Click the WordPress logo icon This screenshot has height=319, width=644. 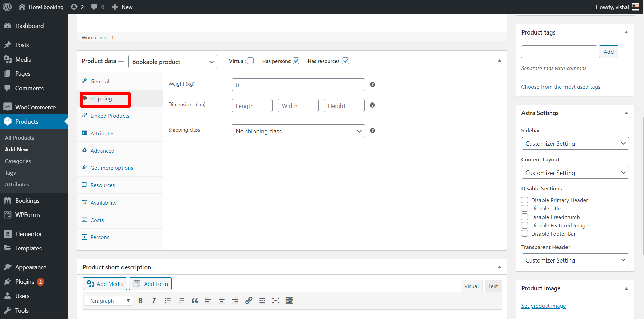(x=7, y=7)
